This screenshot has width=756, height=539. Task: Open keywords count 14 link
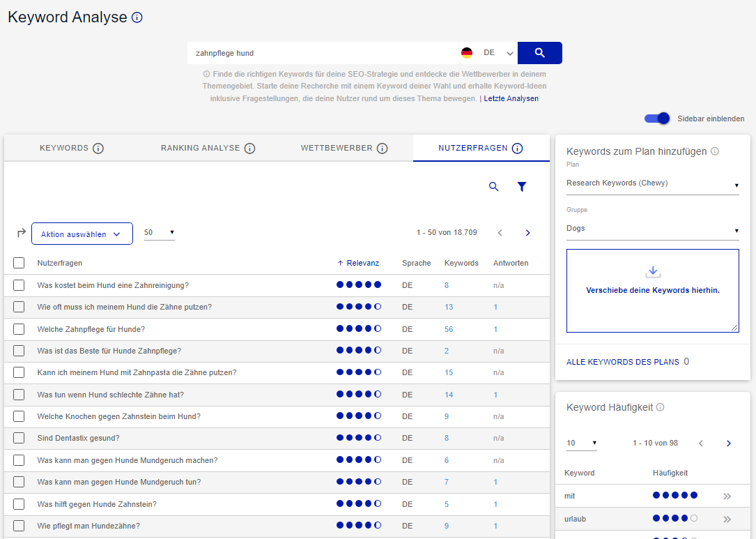[449, 395]
